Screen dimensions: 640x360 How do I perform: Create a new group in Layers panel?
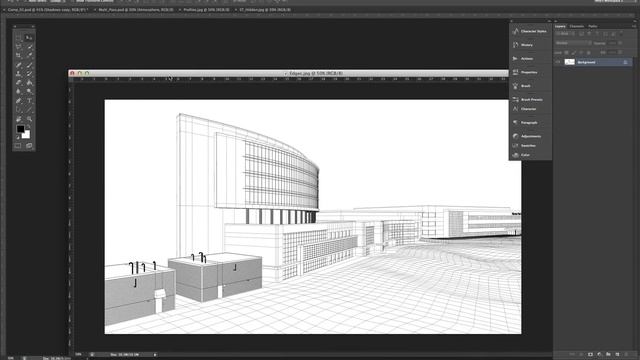pos(608,354)
